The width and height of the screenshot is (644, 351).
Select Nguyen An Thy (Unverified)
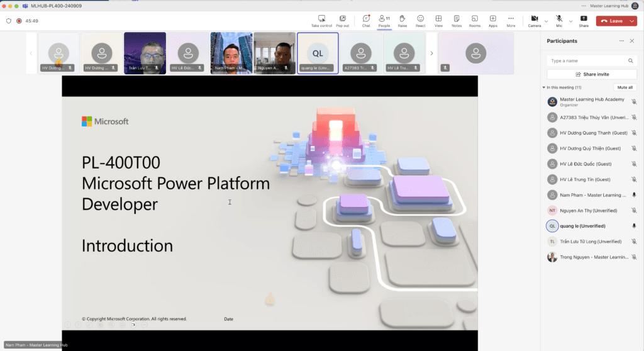coord(592,211)
